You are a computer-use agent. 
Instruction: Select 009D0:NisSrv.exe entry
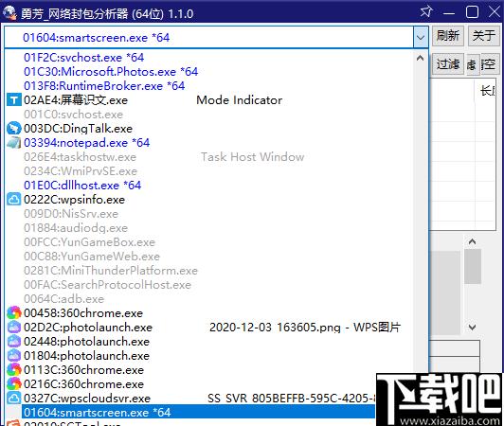coord(209,213)
